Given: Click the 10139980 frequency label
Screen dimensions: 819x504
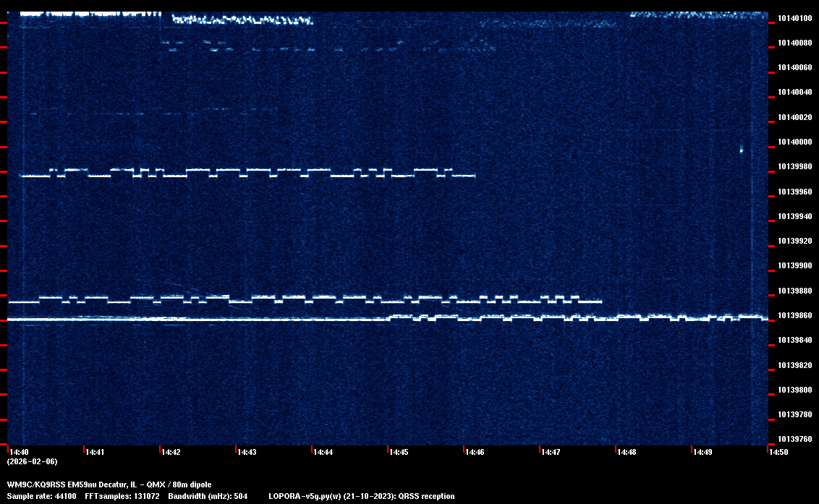Looking at the screenshot, I should click(794, 166).
